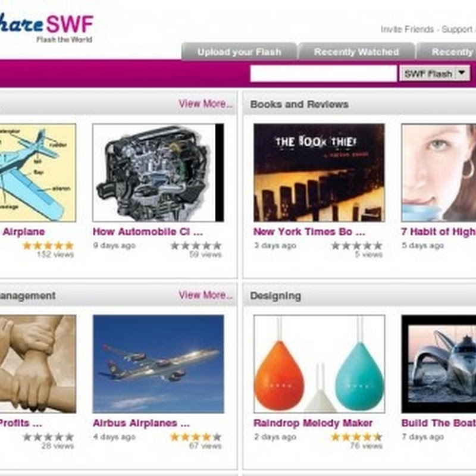
Task: Click '59 views' under How Automobile
Action: 205,255
